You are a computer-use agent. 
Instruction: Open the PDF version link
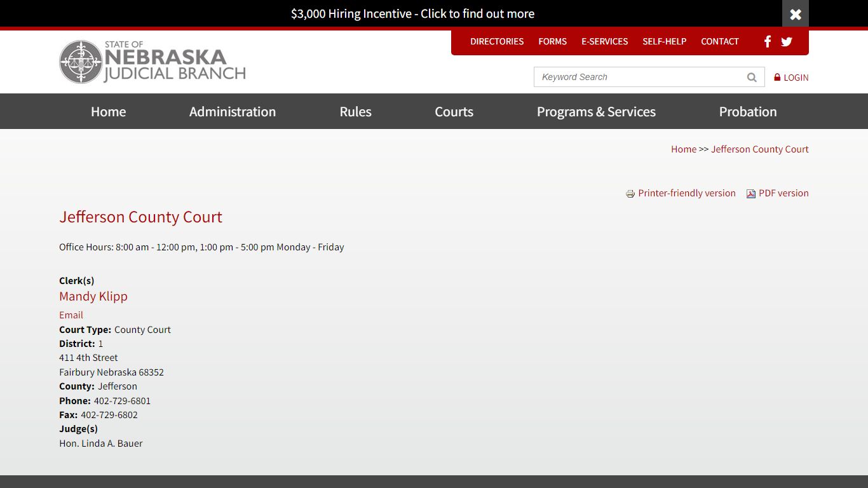click(x=783, y=193)
